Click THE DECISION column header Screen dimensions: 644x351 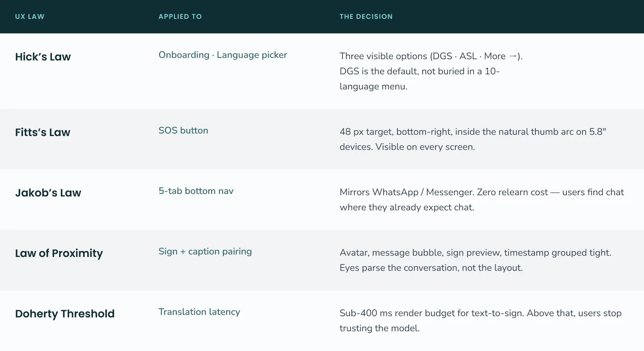[x=366, y=17]
